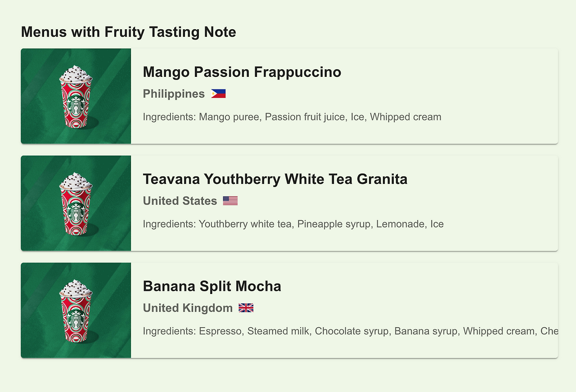Click the Philippines flag icon
The image size is (576, 392).
(x=218, y=94)
